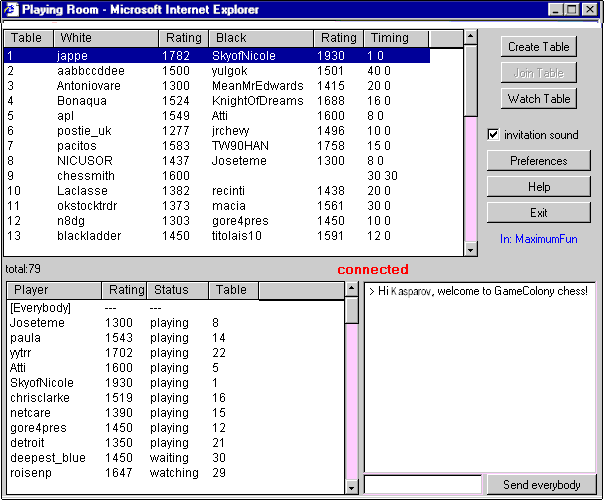Click the Help button
Screen dimensions: 605x500
pyautogui.click(x=539, y=187)
